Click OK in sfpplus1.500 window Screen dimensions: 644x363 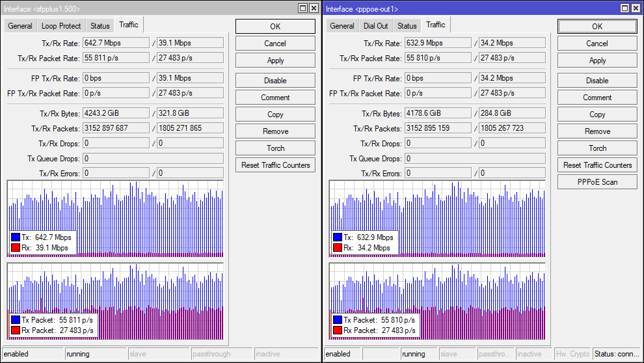pos(275,26)
